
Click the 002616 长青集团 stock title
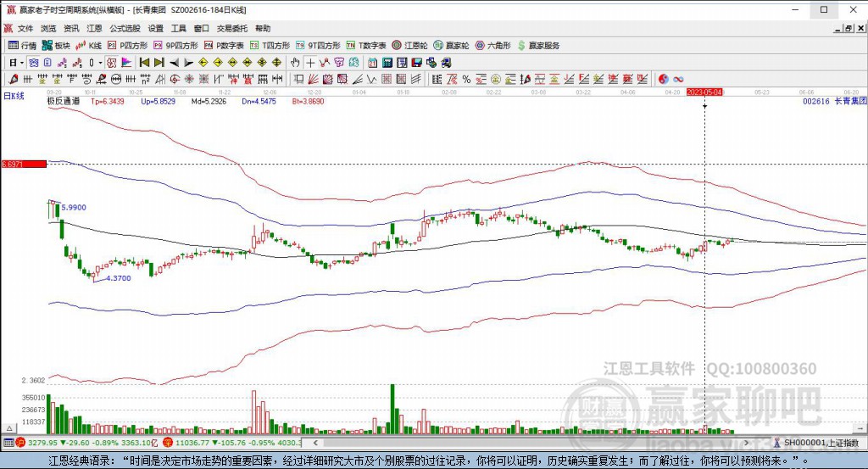(835, 101)
